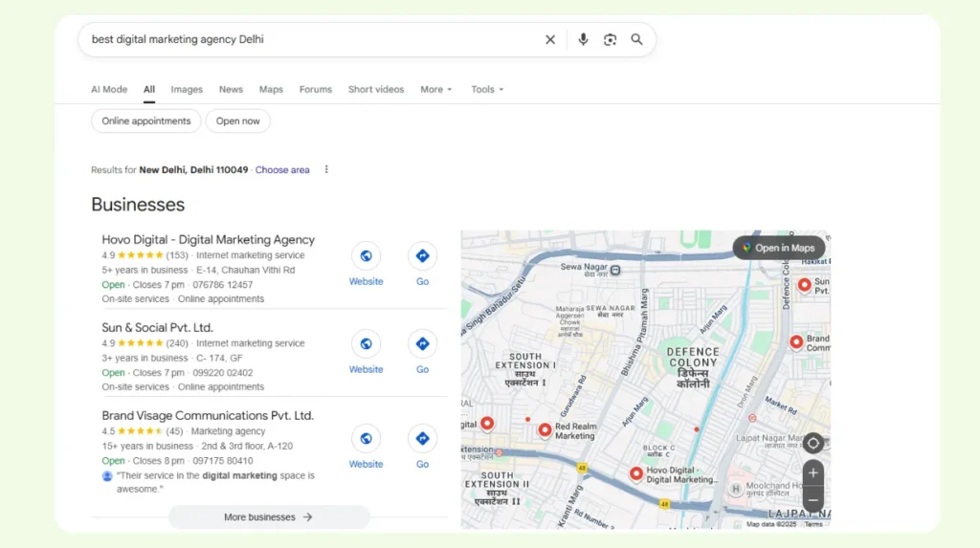Click Brand Visage review snippet text
Screen dimensions: 980x548
click(215, 482)
